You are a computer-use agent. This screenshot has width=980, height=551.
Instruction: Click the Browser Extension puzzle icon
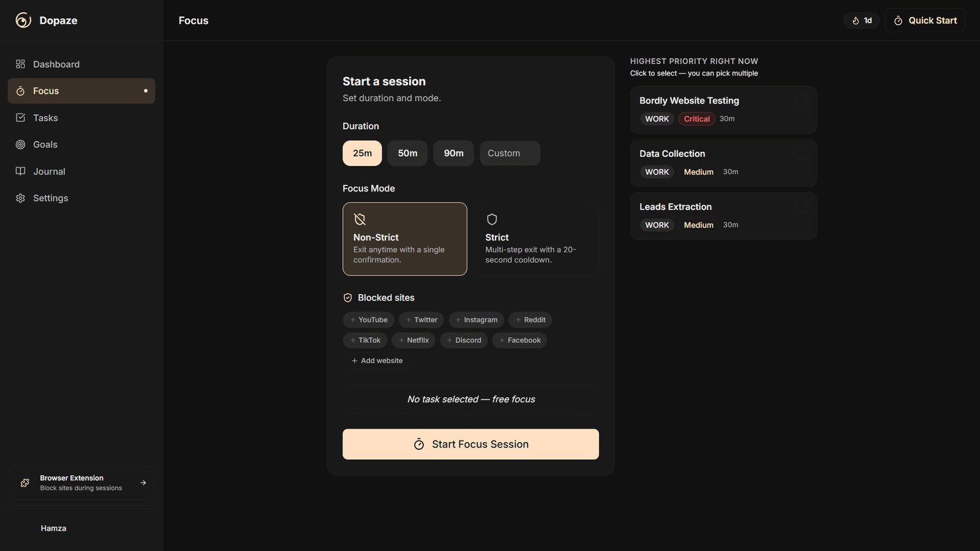click(25, 483)
